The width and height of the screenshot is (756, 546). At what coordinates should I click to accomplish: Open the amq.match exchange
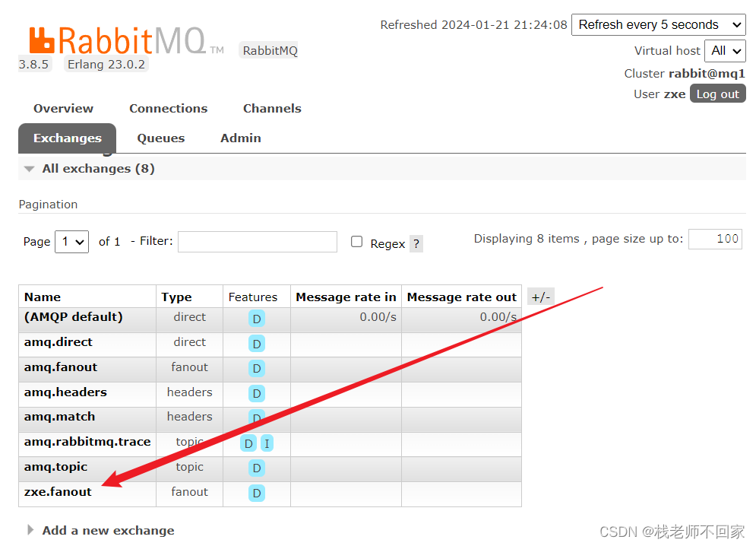(60, 417)
